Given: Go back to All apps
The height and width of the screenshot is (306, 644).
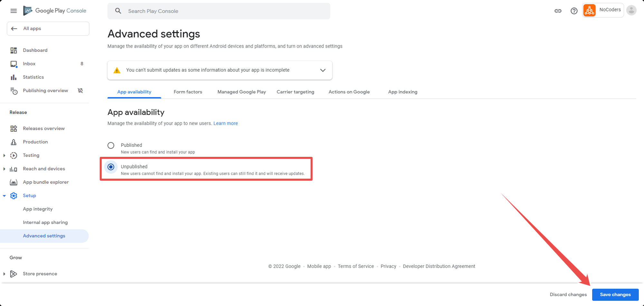Looking at the screenshot, I should (x=48, y=29).
